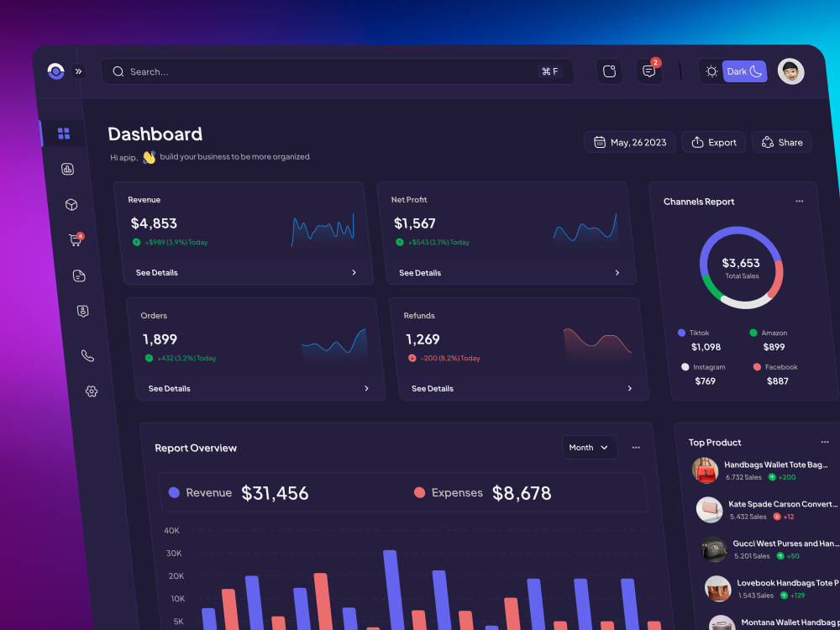The width and height of the screenshot is (840, 630).
Task: Open See Details on Net Profit card
Action: click(420, 273)
